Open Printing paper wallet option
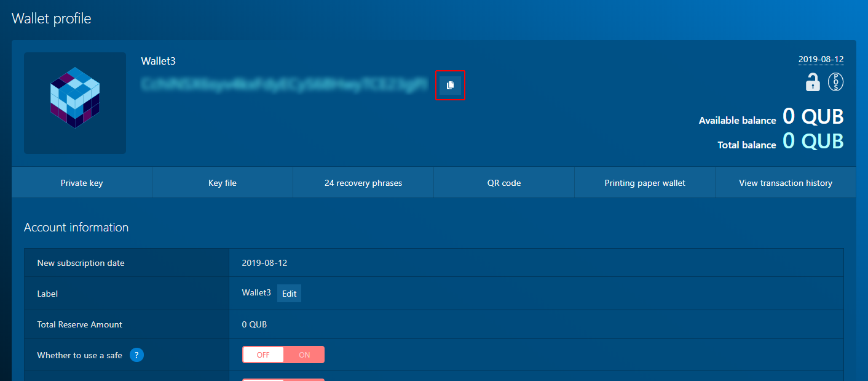 tap(645, 183)
